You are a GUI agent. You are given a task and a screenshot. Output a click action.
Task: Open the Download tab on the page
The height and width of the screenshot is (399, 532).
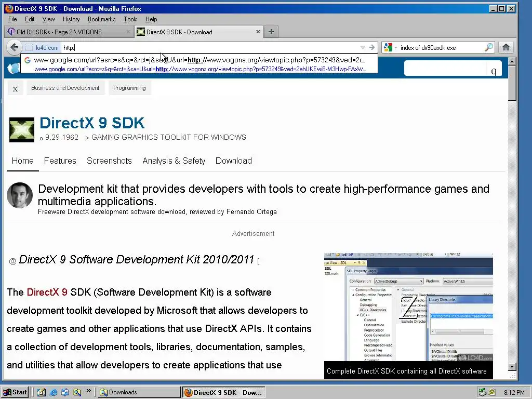tap(233, 161)
